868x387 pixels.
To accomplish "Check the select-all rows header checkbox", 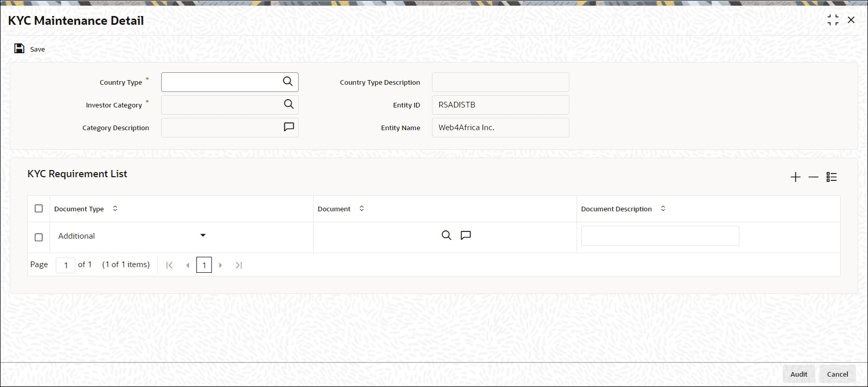I will tap(39, 209).
